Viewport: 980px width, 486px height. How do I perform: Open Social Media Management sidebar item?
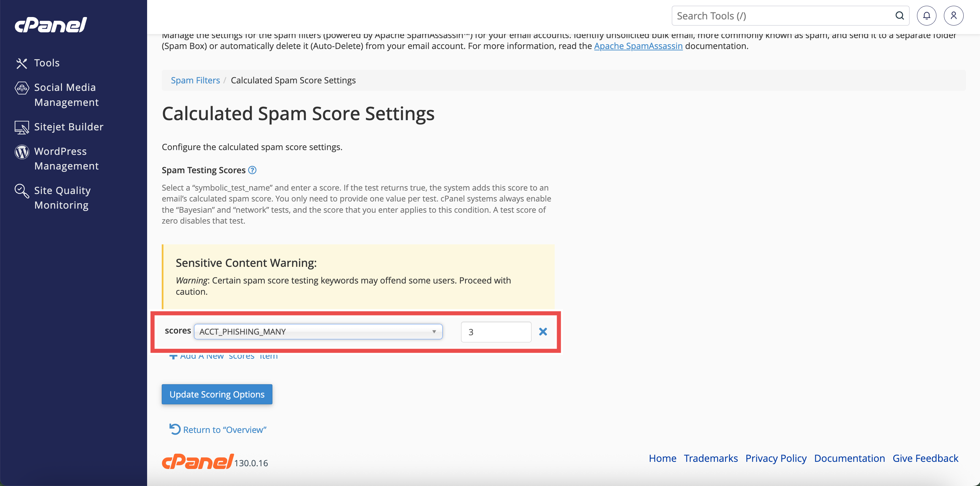coord(66,95)
